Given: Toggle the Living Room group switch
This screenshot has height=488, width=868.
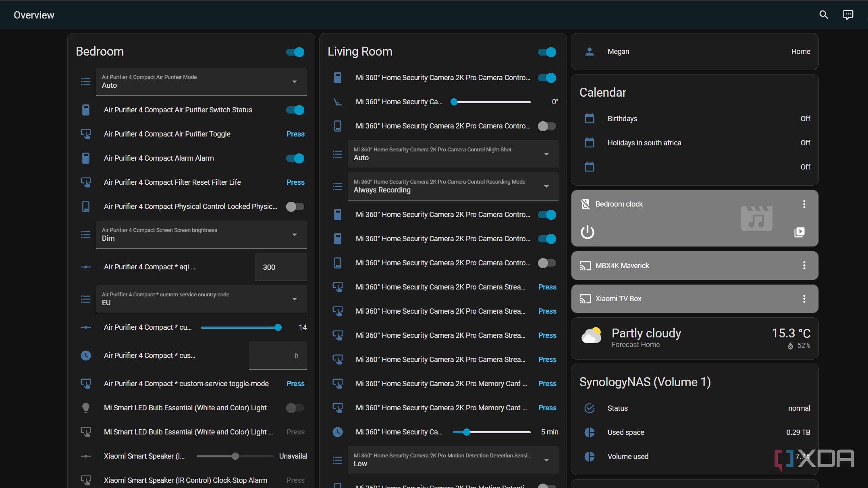Looking at the screenshot, I should click(x=547, y=52).
